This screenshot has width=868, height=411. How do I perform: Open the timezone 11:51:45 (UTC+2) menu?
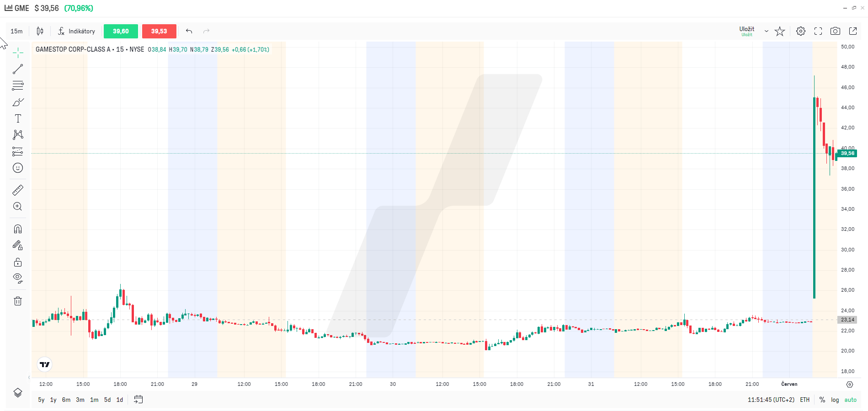pos(771,400)
